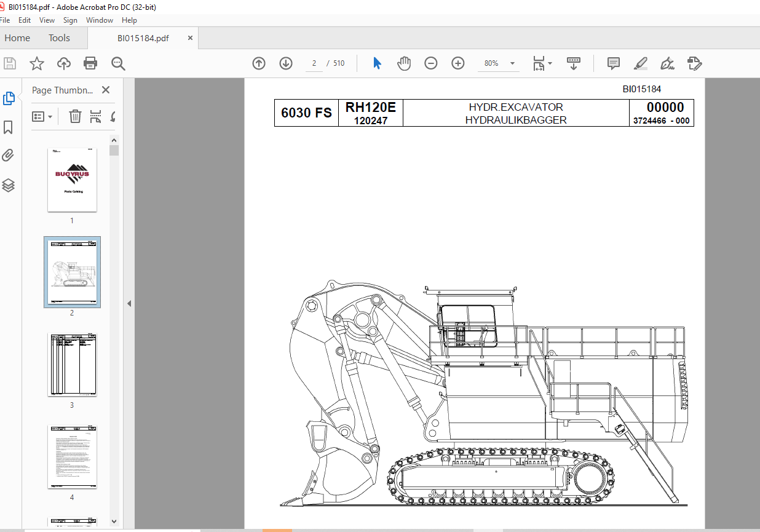Delete selected page with trash icon
Screen dimensions: 760x532
[x=75, y=116]
